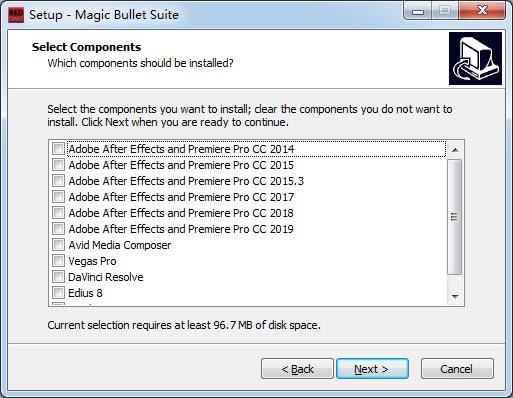
Task: Minimize the setup window
Action: click(x=418, y=12)
